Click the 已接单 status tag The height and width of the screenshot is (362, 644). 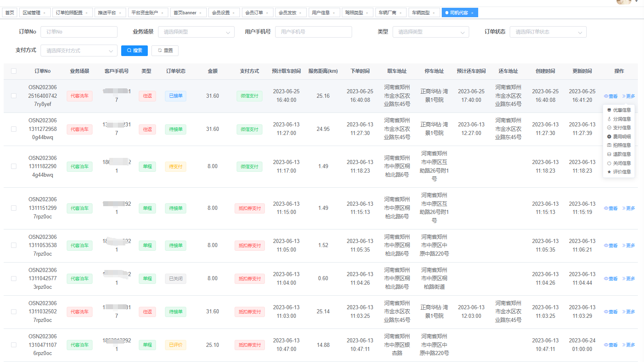(x=176, y=96)
